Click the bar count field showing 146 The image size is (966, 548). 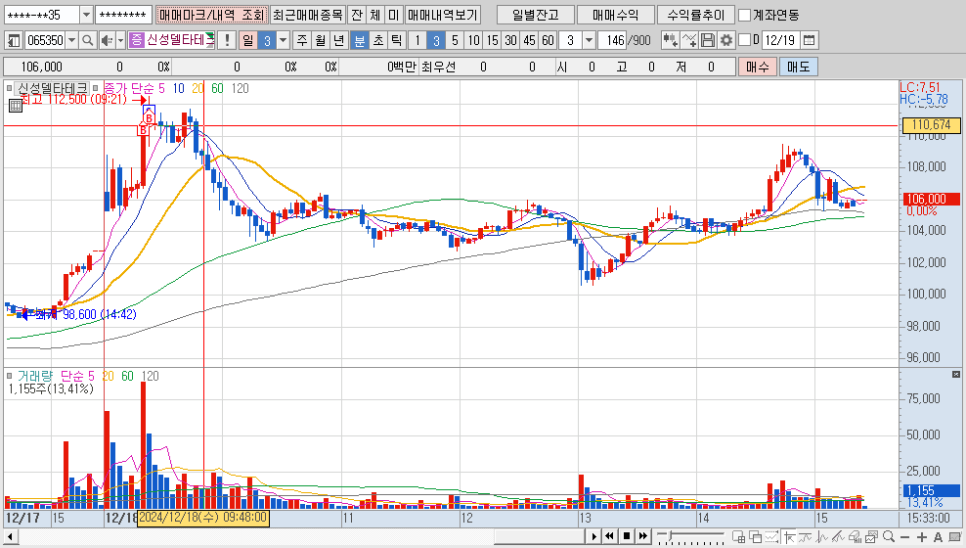(612, 40)
